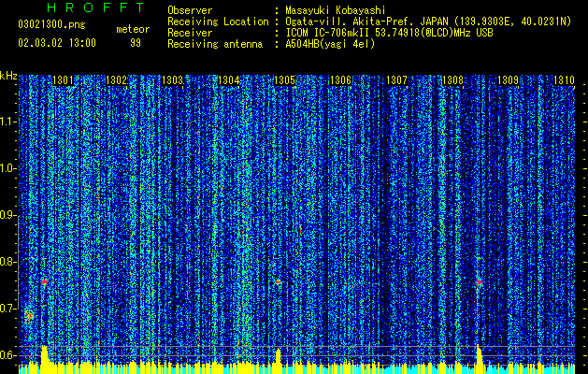The image size is (588, 374).
Task: Click the kHz axis unit label
Action: pyautogui.click(x=8, y=76)
